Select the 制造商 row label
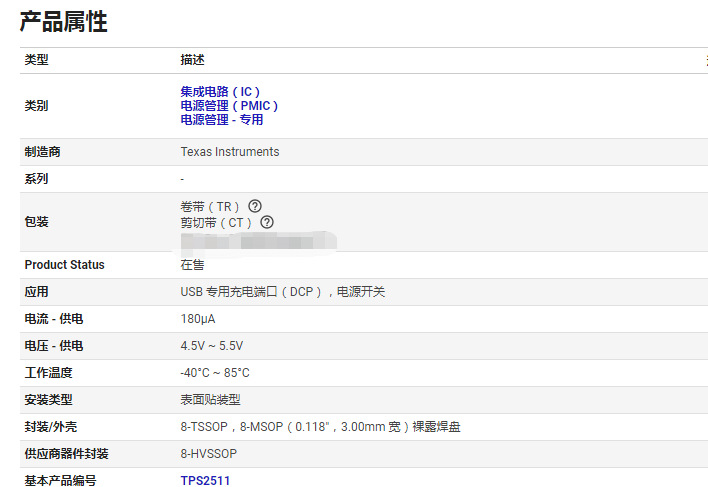 click(42, 152)
